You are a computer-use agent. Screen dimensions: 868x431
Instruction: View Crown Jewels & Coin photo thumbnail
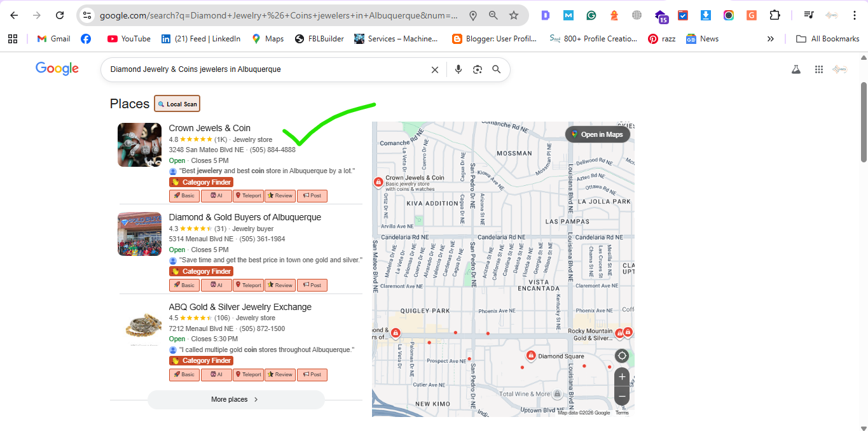(x=140, y=145)
